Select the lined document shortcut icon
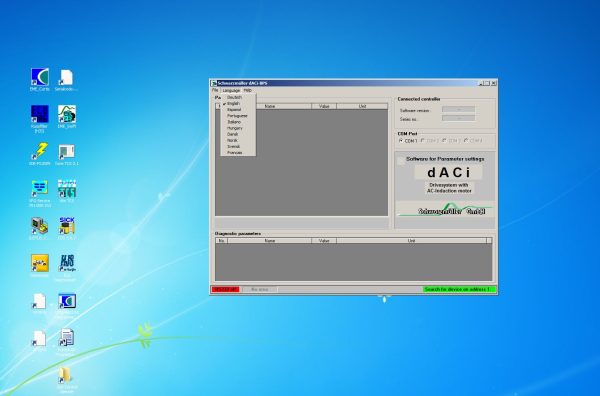 coord(67,337)
